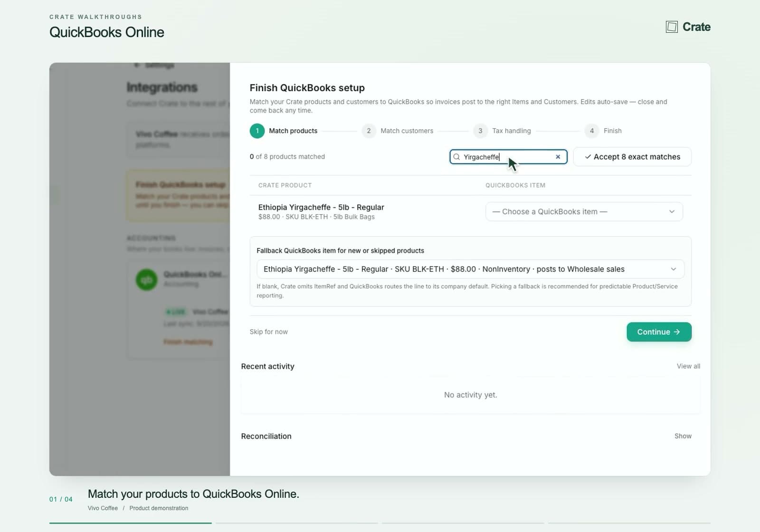Viewport: 760px width, 532px height.
Task: Click the Continue button
Action: click(659, 332)
